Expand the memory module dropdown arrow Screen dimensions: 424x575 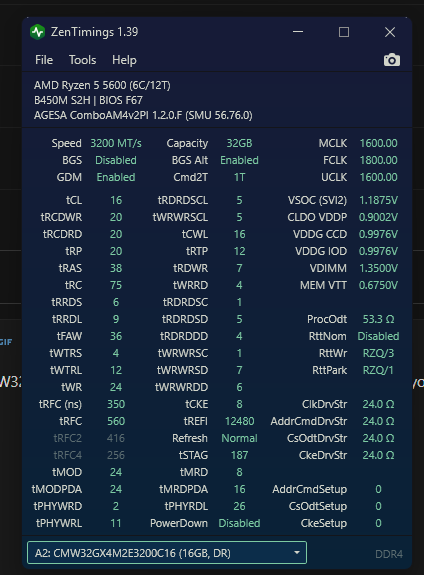297,553
